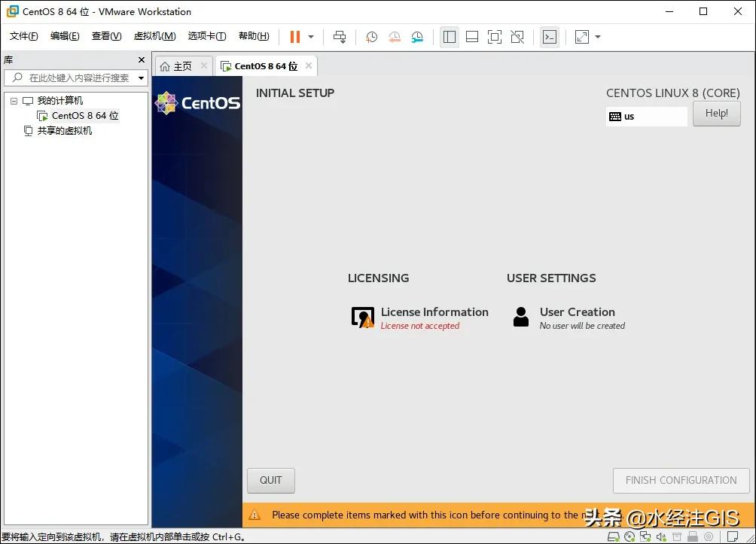Toggle the library panel visibility
This screenshot has width=756, height=544.
click(450, 36)
